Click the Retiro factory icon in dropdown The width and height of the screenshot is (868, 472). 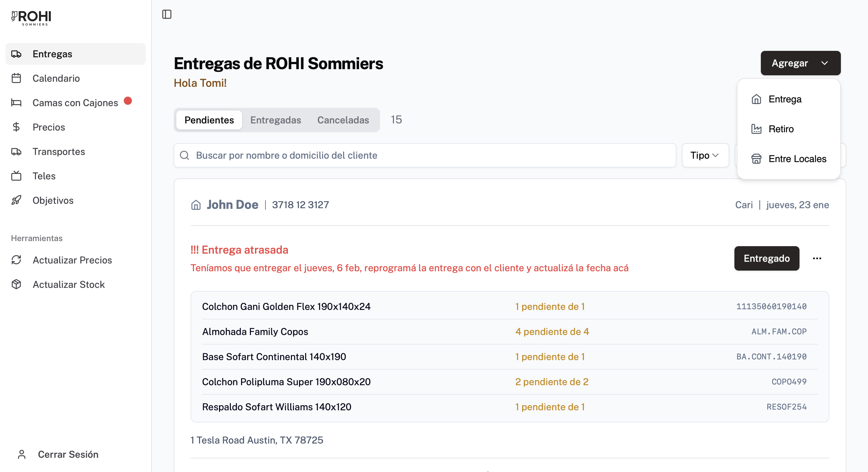pos(756,129)
